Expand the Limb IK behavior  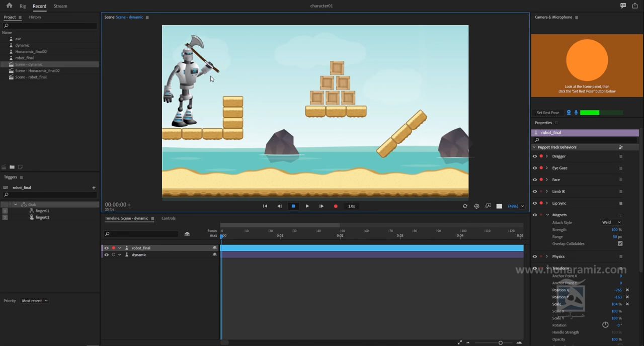pos(547,192)
